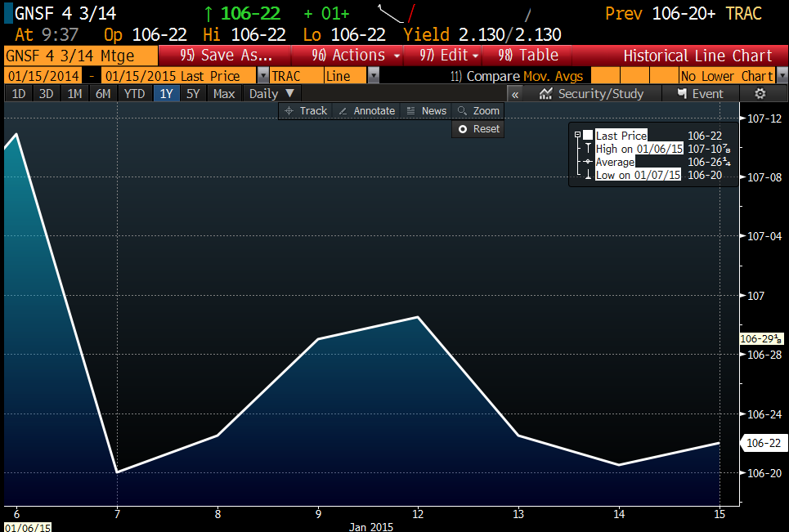Image resolution: width=789 pixels, height=532 pixels.
Task: Open the Security/Study panel
Action: [x=591, y=93]
